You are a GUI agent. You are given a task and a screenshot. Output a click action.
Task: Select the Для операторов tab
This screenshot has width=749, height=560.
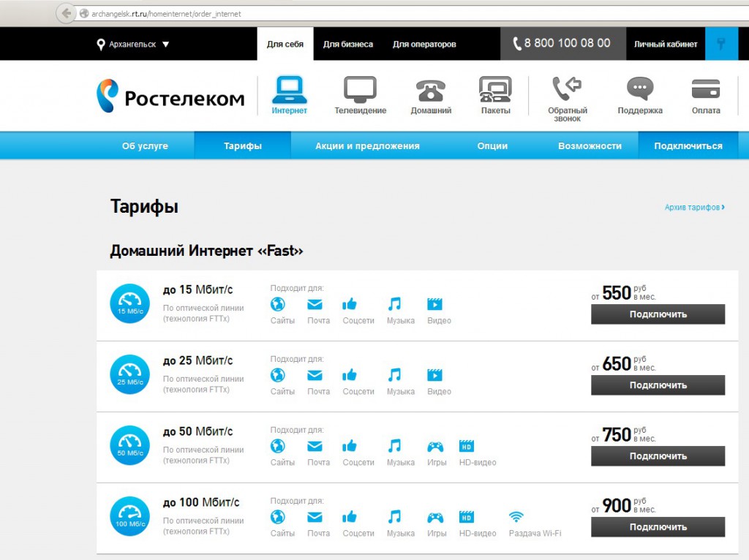pos(424,45)
